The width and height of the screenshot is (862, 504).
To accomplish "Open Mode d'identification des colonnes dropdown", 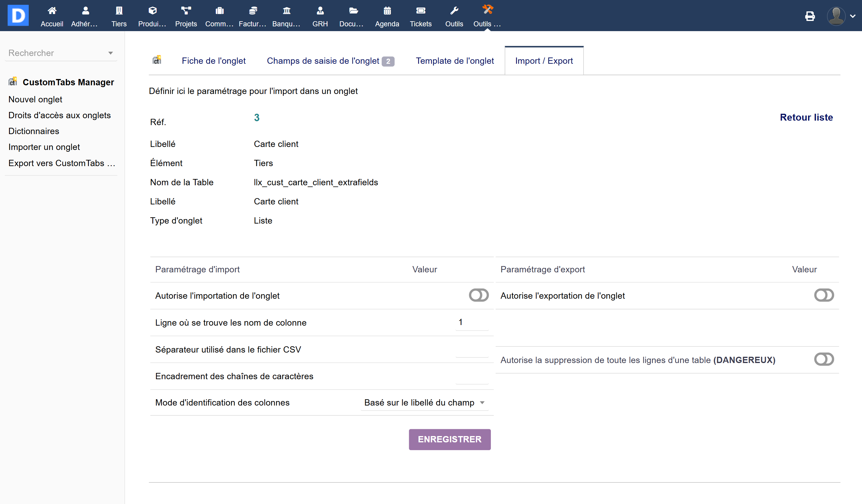I will click(x=424, y=403).
